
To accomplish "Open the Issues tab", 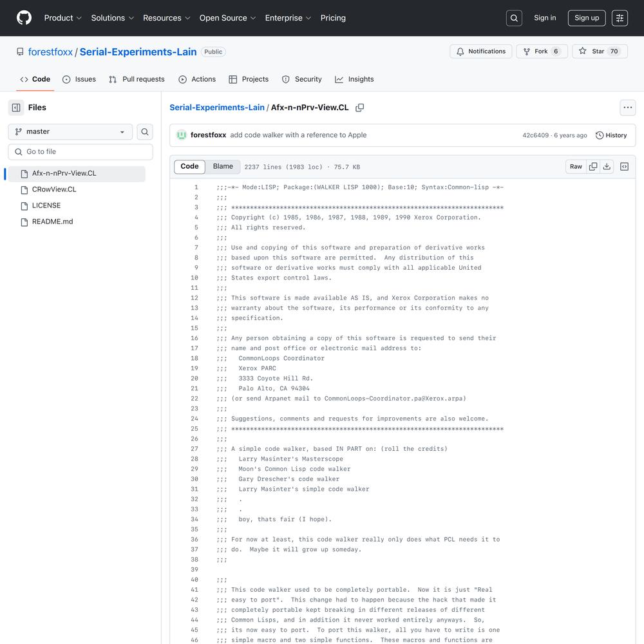I will (x=79, y=79).
